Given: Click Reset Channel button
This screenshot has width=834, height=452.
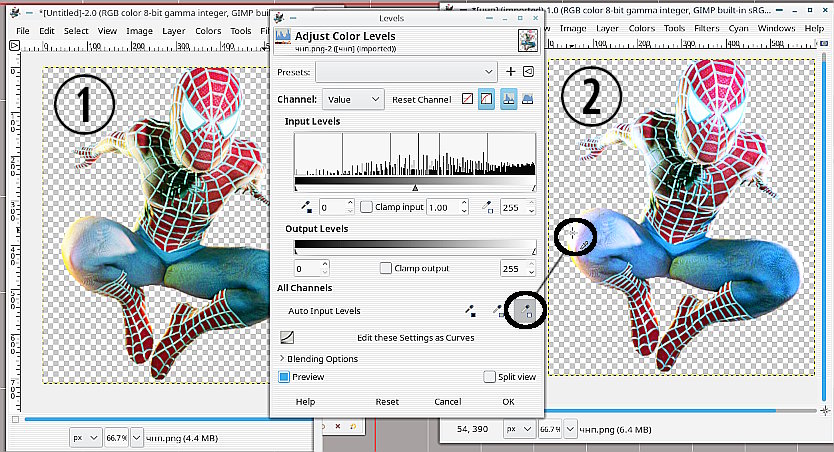Looking at the screenshot, I should tap(421, 99).
